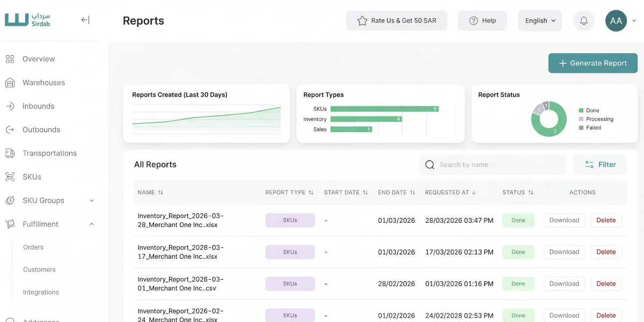Sort by Status column arrows
Screen dimensions: 644x322
[531, 192]
